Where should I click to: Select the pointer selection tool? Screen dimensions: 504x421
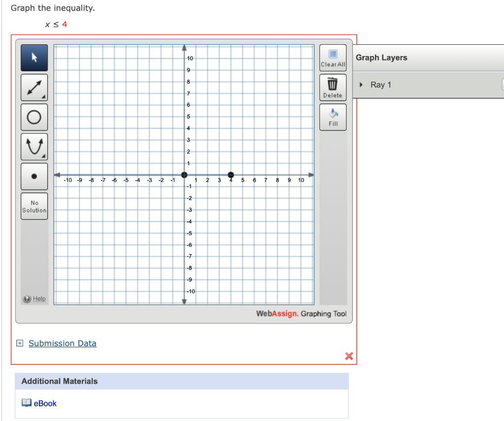tap(34, 58)
